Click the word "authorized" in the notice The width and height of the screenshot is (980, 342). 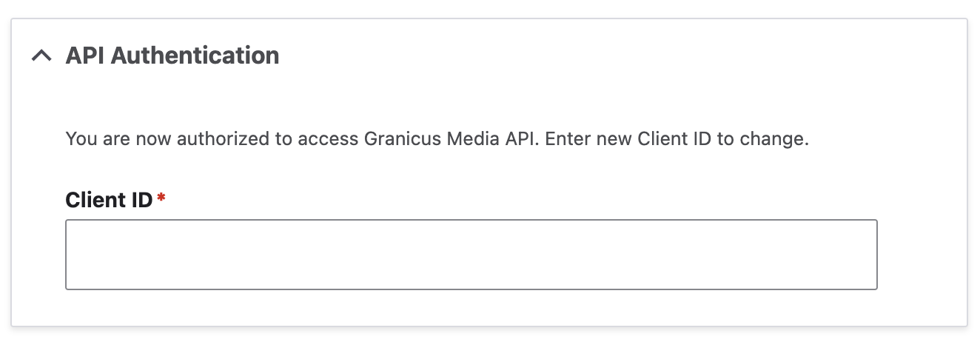(x=235, y=138)
